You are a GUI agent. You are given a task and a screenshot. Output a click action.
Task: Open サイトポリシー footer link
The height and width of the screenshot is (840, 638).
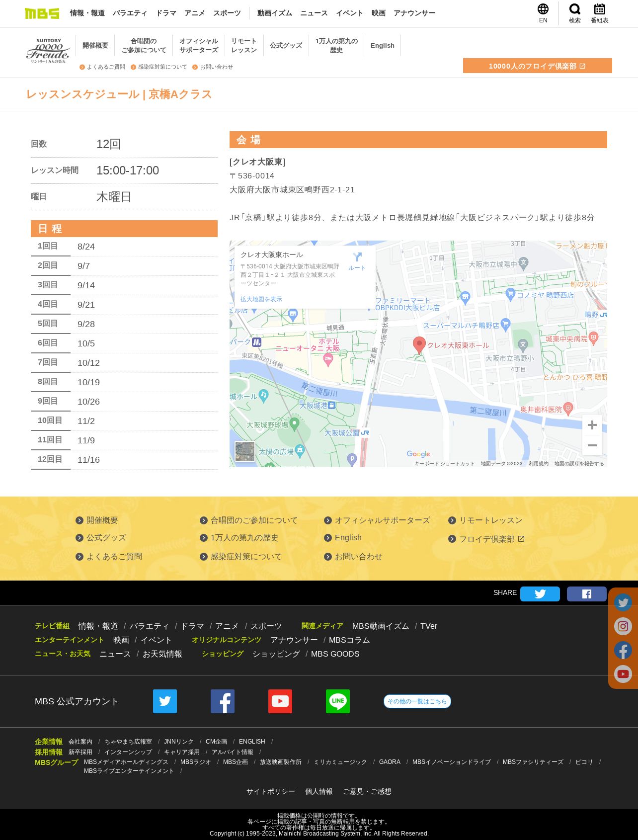[x=271, y=792]
